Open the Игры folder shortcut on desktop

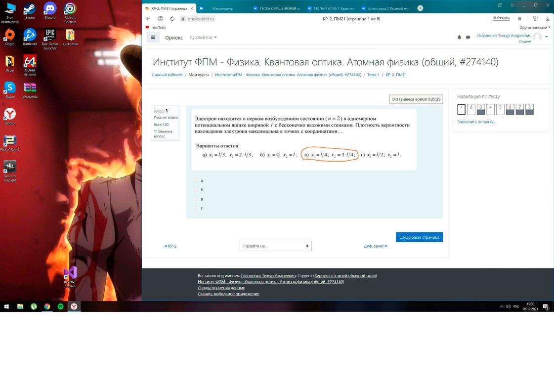point(9,64)
